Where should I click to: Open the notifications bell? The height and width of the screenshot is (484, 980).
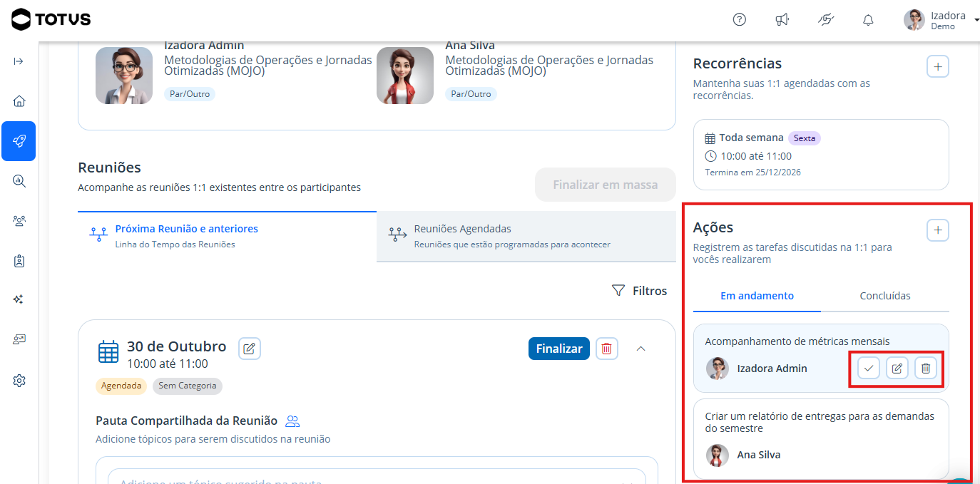(868, 20)
